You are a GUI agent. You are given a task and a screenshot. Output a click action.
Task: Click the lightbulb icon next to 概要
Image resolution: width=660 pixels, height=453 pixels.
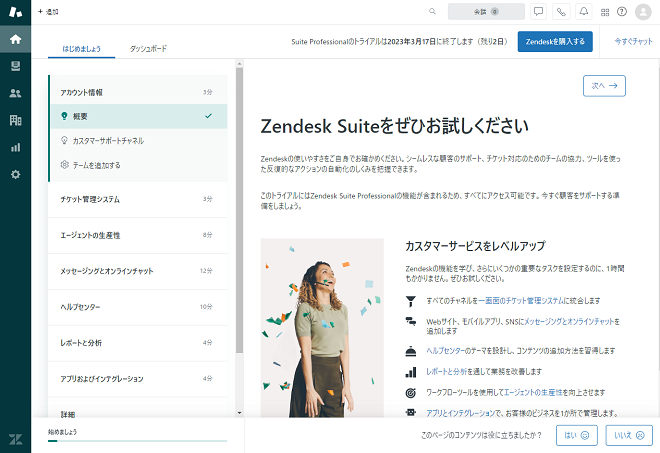64,116
